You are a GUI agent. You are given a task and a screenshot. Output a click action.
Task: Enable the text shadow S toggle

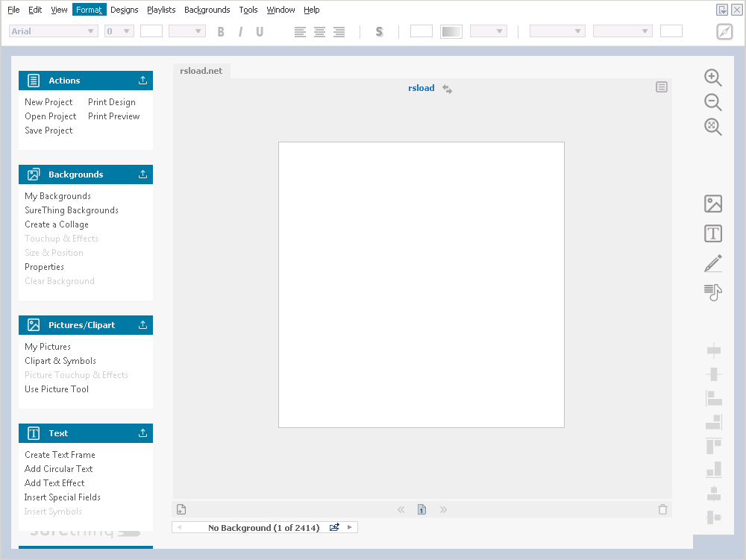(379, 31)
